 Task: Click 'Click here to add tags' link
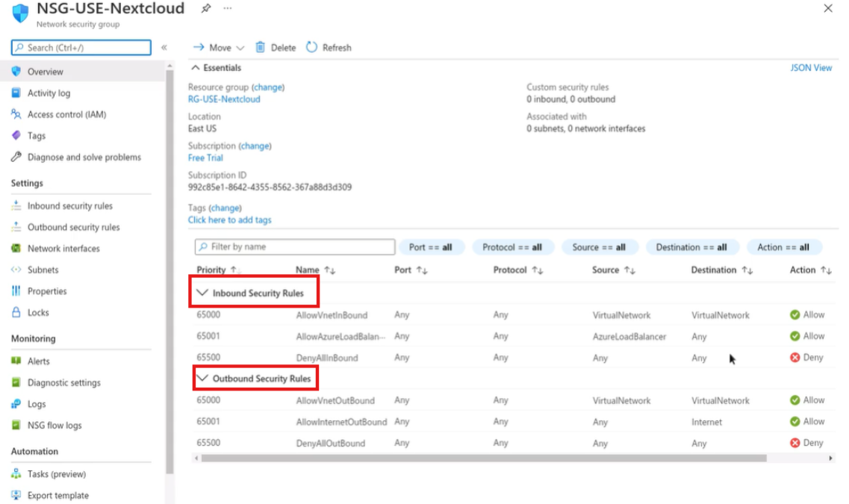pyautogui.click(x=229, y=220)
